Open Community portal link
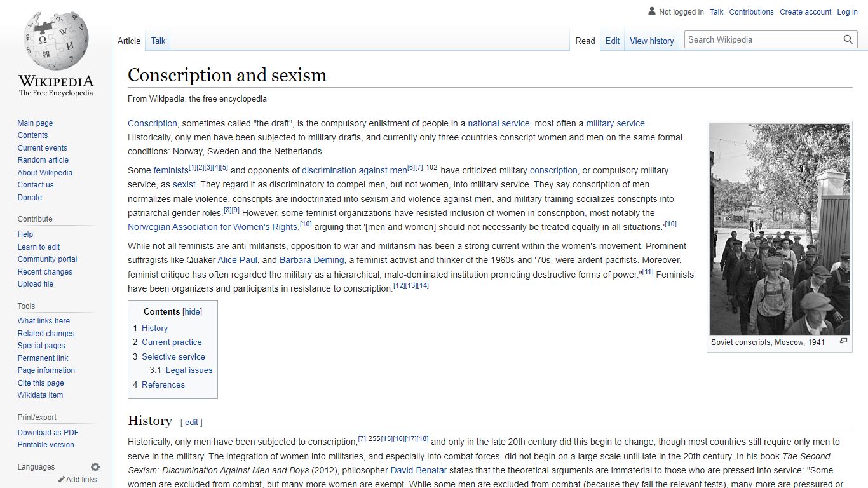This screenshot has height=488, width=868. 47,259
